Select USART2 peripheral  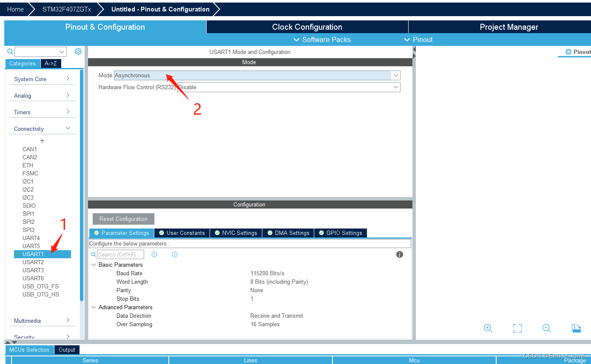pos(33,262)
